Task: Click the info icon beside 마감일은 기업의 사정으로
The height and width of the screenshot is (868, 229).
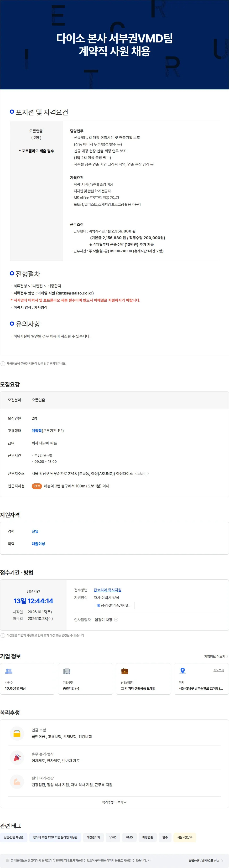Action: pyautogui.click(x=3, y=635)
